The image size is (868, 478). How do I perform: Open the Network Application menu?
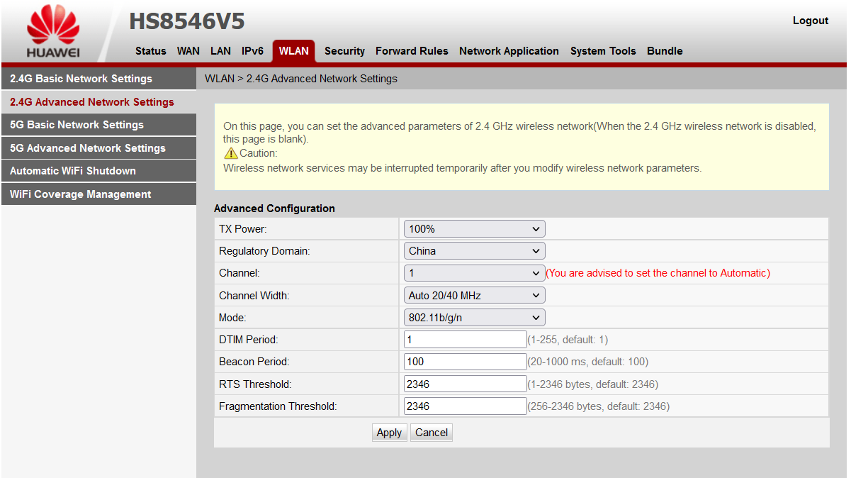[509, 50]
